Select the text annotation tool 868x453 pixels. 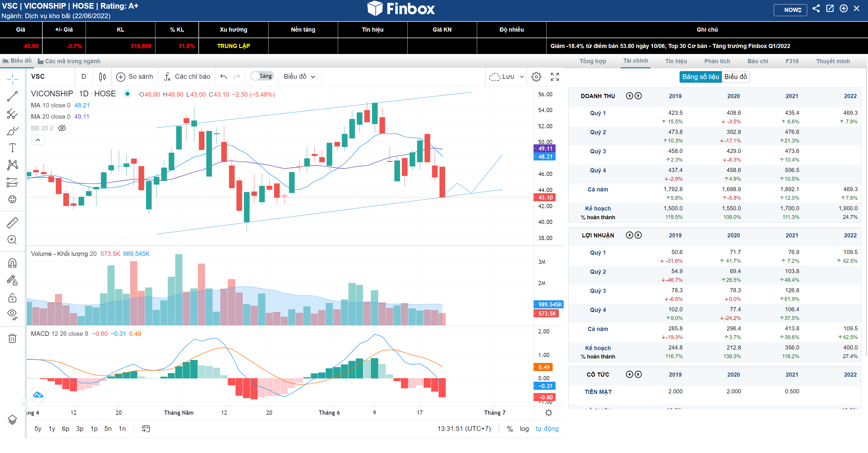[x=13, y=148]
